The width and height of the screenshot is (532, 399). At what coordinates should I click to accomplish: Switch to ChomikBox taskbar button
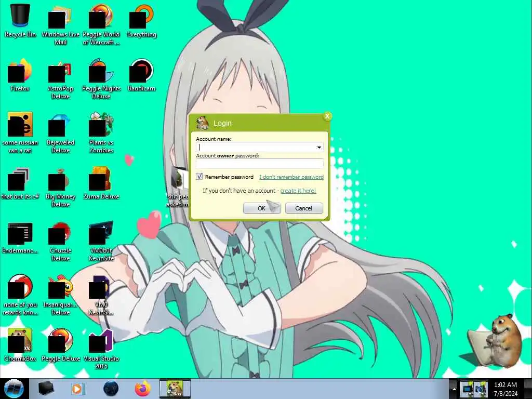175,389
